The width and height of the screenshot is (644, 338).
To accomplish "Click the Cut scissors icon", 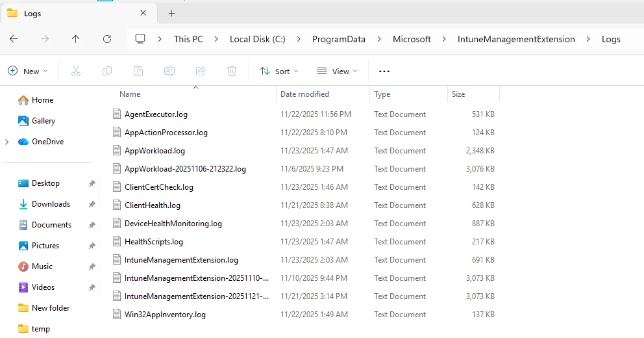I will (76, 71).
